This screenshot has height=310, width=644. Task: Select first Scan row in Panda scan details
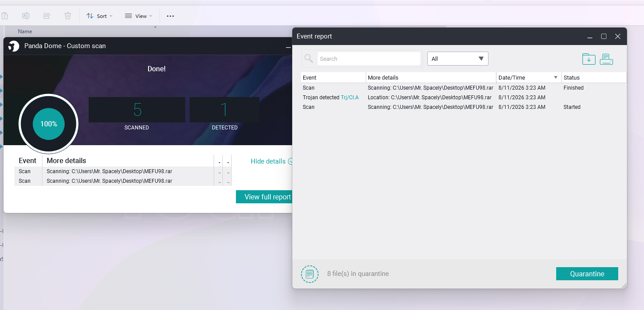pyautogui.click(x=123, y=171)
